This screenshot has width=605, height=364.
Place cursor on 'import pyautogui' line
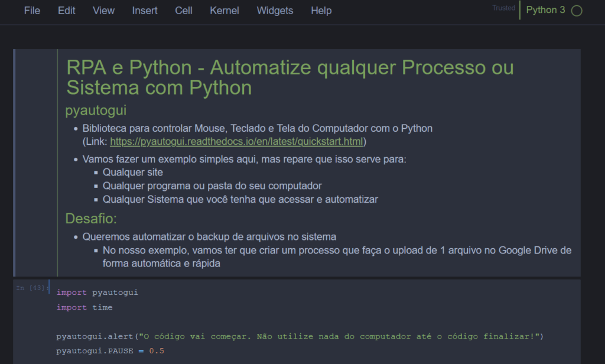[97, 292]
